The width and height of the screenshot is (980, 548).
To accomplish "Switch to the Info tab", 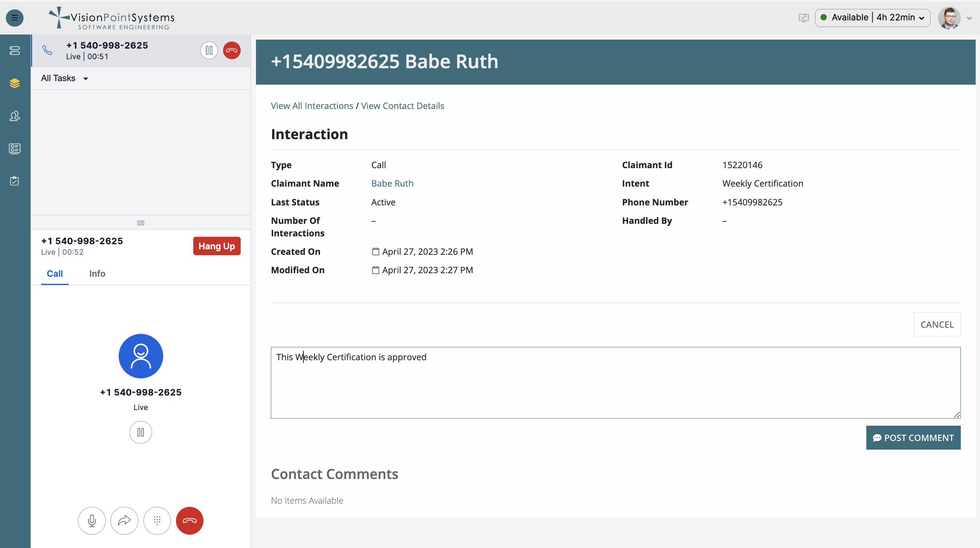I will [97, 274].
